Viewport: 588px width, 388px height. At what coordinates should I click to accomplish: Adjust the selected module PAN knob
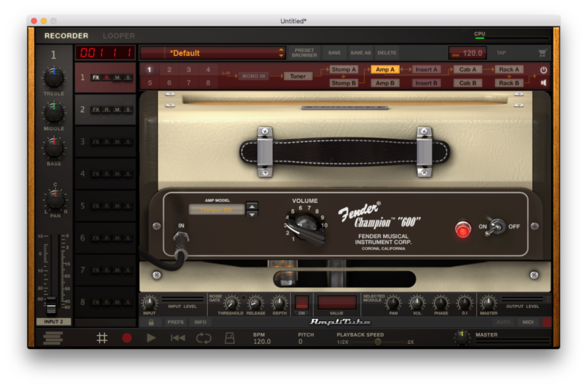coord(393,303)
